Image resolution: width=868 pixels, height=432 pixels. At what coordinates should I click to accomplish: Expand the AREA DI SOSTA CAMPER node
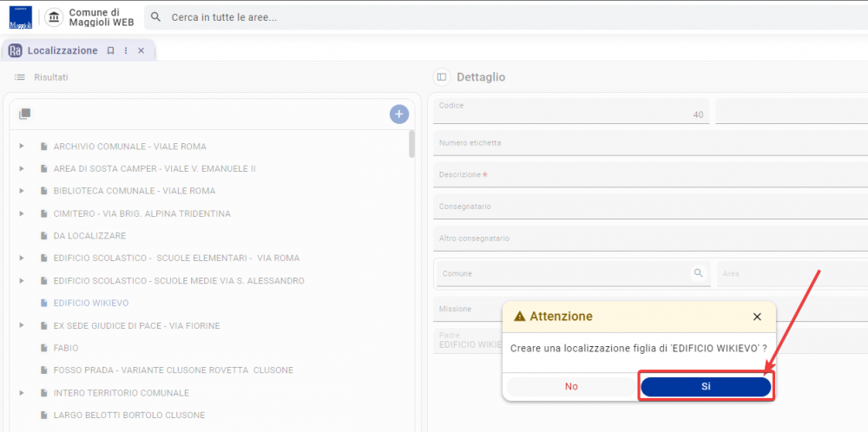[22, 168]
